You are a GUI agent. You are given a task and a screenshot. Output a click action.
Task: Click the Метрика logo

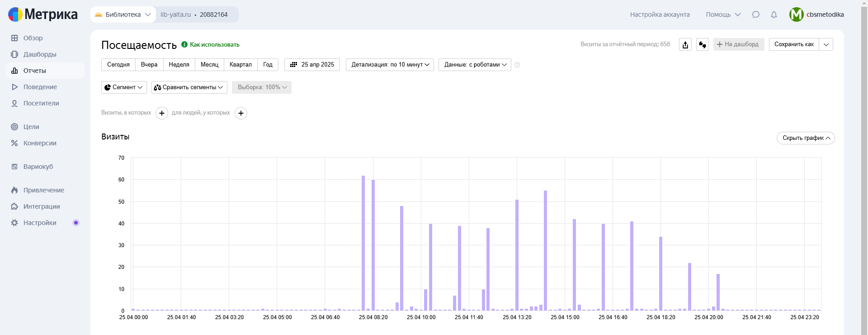pos(43,14)
